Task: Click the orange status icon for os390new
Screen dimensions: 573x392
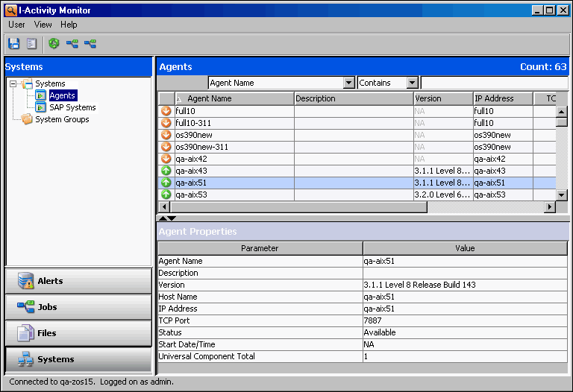Action: click(x=166, y=135)
